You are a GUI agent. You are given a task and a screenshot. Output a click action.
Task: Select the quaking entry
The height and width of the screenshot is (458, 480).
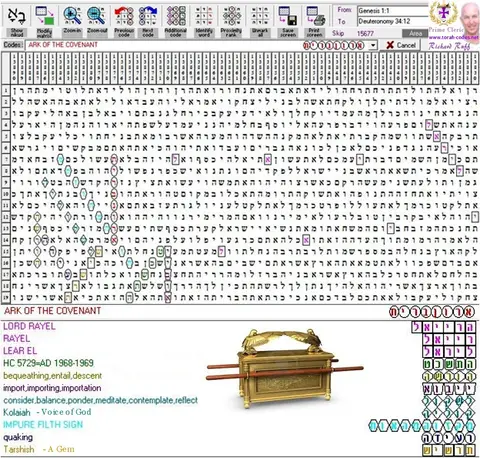(18, 437)
